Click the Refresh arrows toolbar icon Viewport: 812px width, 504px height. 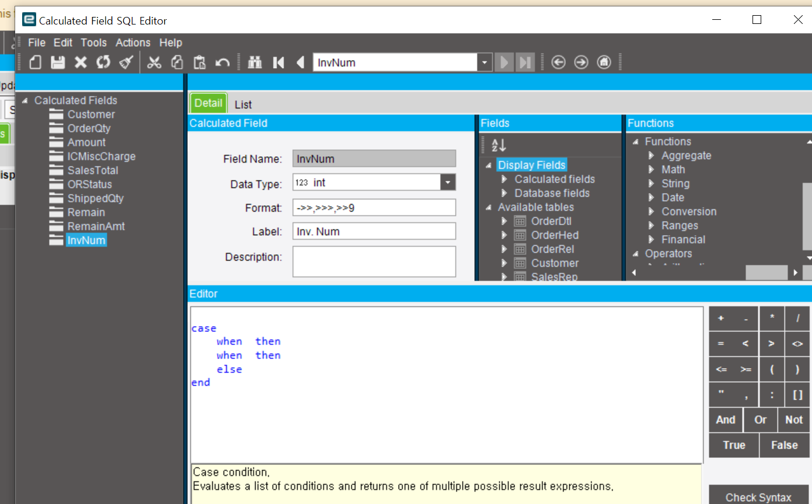tap(103, 62)
